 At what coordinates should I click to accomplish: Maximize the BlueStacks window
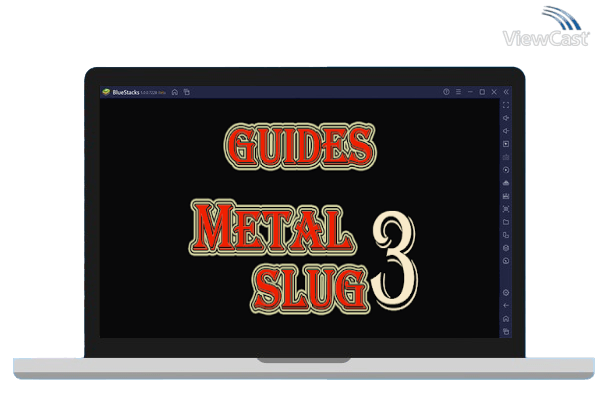(x=482, y=92)
